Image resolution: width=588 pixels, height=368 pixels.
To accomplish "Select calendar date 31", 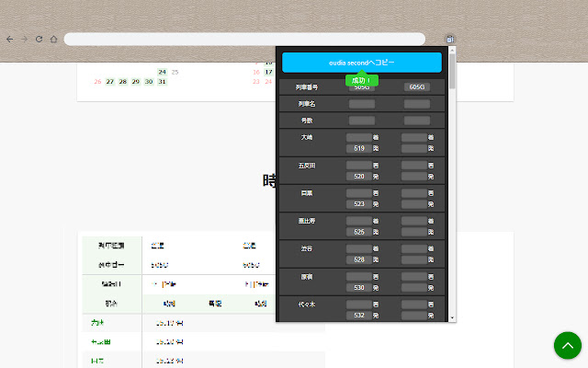I will pos(162,82).
